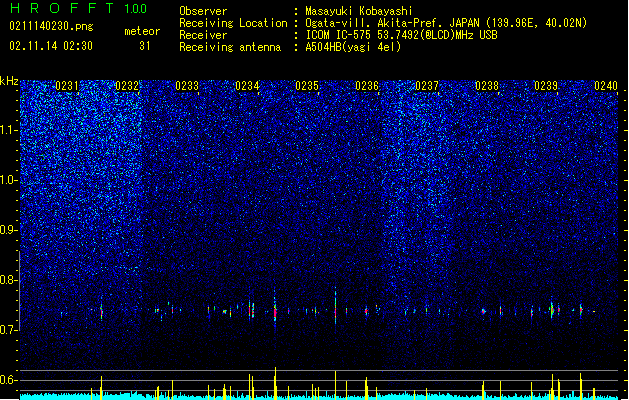Click the 0231 time marker

[67, 86]
